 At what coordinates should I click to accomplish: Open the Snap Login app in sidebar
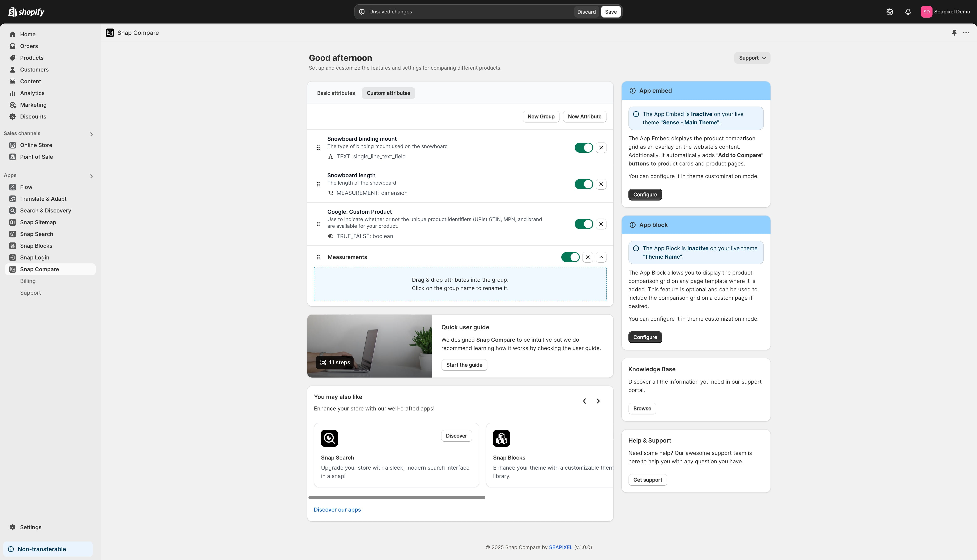(35, 257)
